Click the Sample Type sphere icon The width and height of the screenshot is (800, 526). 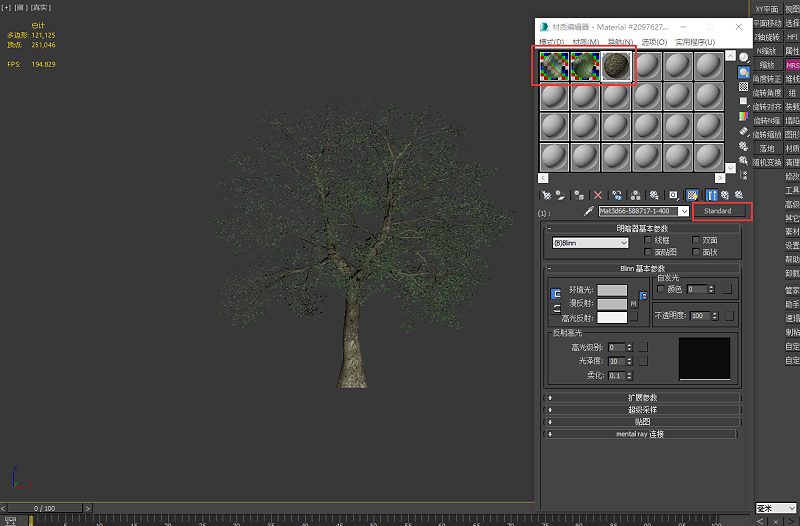[744, 58]
